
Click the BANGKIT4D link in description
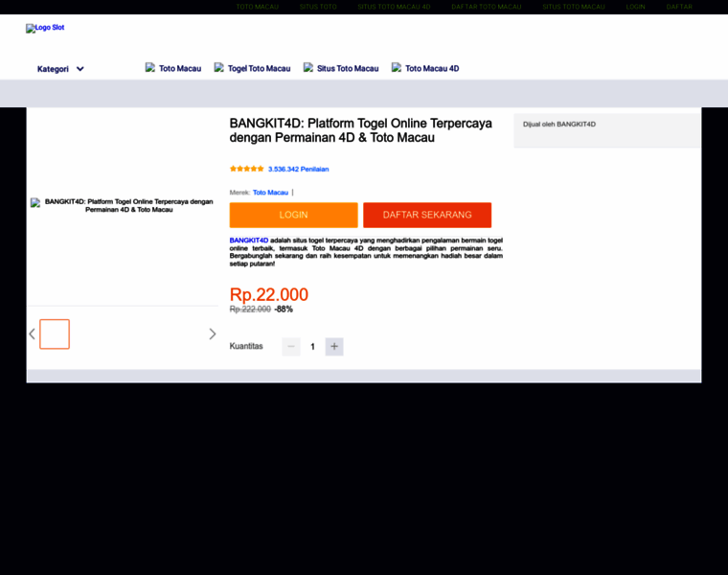[249, 240]
